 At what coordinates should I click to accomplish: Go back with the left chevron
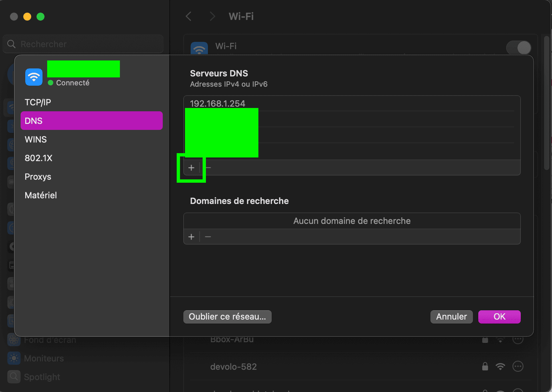tap(188, 16)
